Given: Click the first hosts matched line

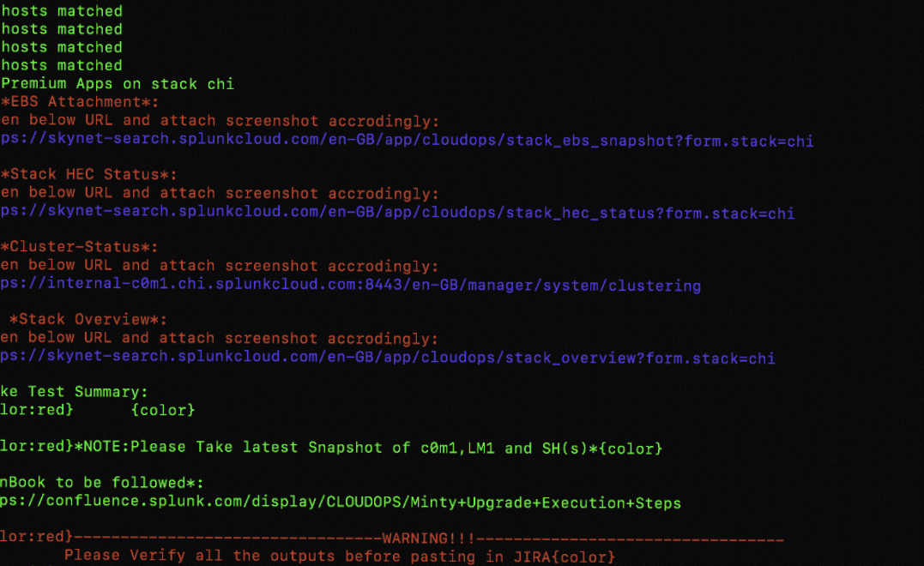Looking at the screenshot, I should click(x=61, y=10).
